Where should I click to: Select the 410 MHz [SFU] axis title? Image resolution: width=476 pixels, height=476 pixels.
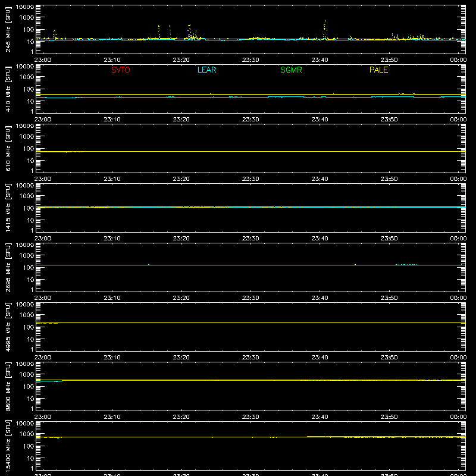[x=8, y=89]
